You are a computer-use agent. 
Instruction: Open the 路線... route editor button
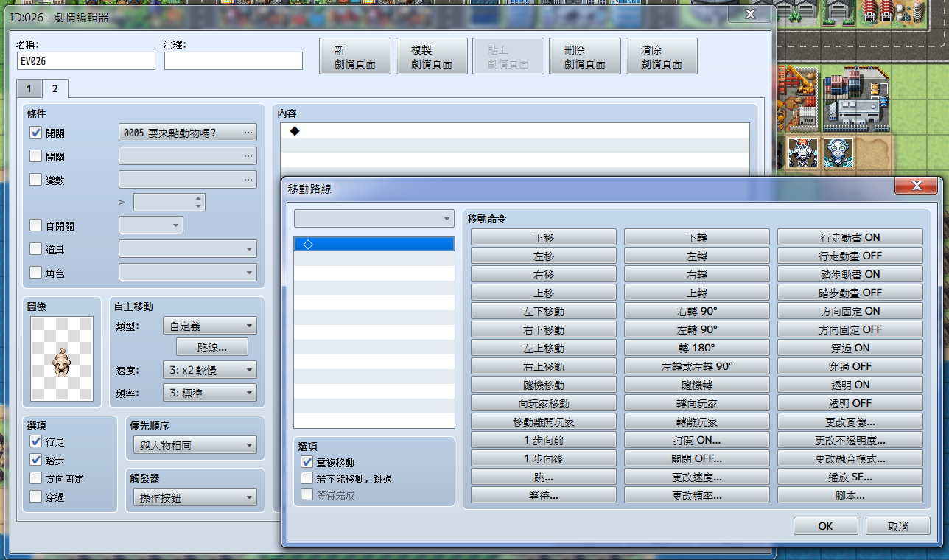coord(212,347)
